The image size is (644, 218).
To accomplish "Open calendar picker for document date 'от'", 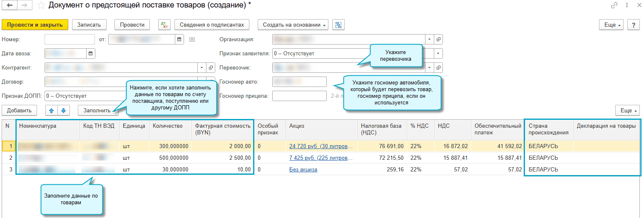I will (x=179, y=40).
